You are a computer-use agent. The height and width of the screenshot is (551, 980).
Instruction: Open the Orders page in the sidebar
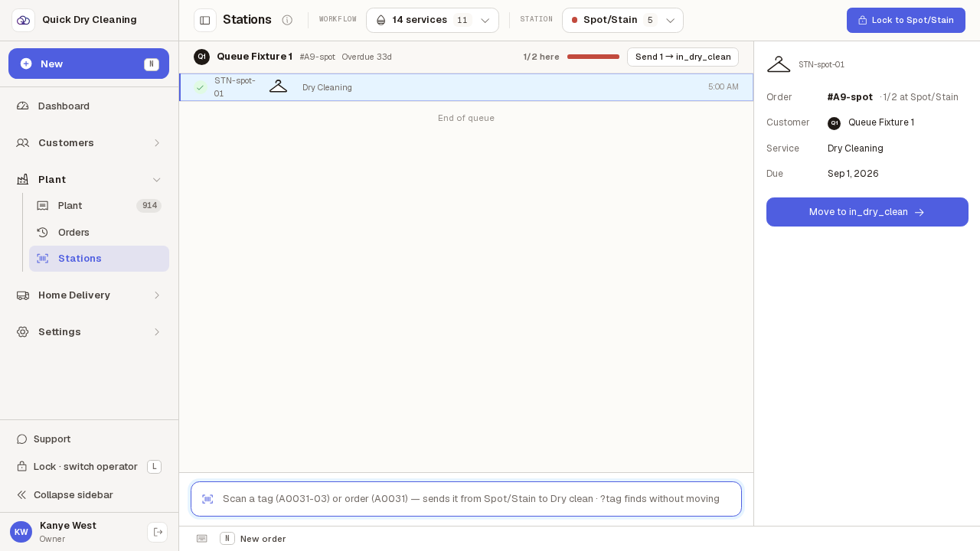[x=99, y=232]
